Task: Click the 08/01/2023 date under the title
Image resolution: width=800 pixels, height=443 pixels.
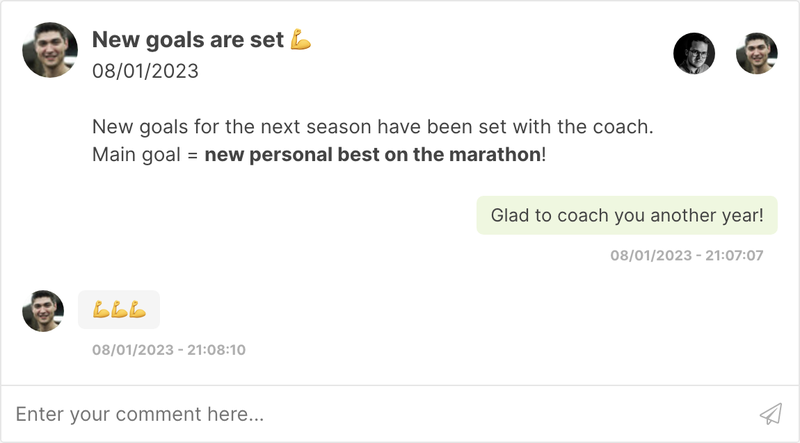Action: coord(145,71)
